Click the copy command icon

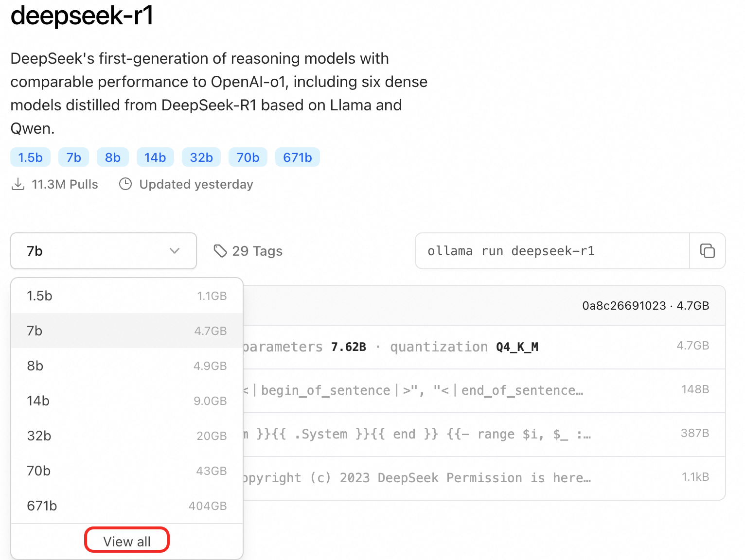pos(708,251)
